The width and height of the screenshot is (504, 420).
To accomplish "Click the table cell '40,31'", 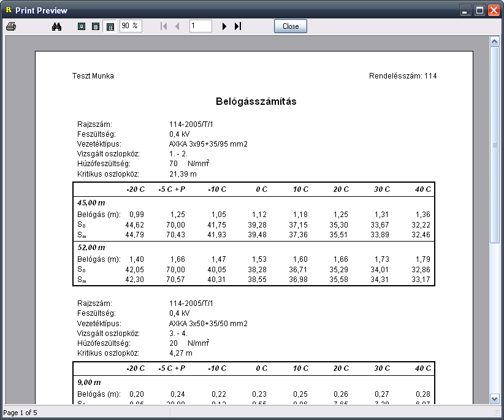I will click(x=216, y=280).
